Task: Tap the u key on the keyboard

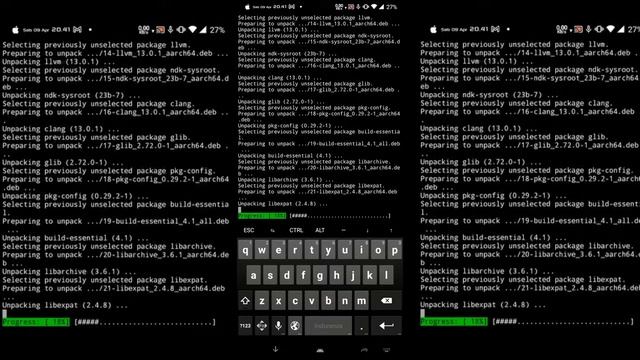Action: pos(345,249)
